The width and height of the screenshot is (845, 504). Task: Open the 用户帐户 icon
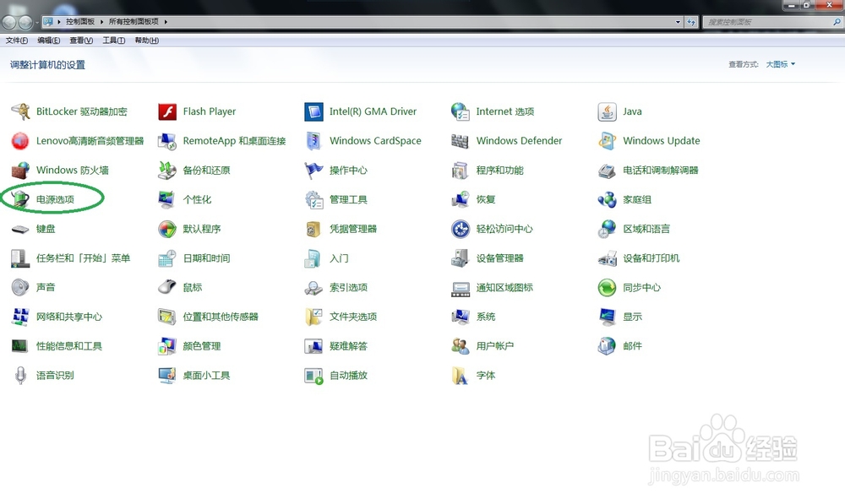tap(461, 345)
